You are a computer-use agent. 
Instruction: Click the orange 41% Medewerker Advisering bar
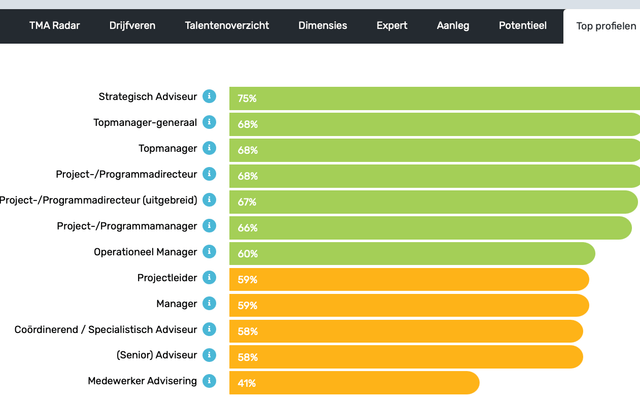click(354, 382)
